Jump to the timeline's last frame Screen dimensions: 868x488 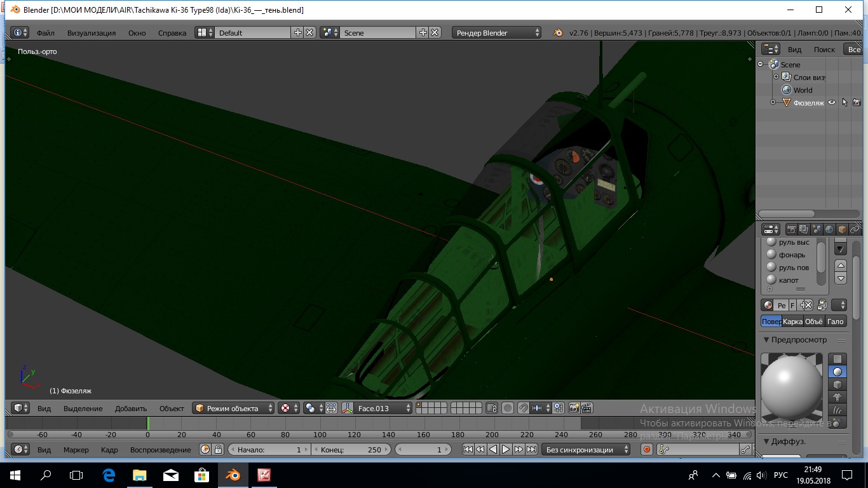531,449
